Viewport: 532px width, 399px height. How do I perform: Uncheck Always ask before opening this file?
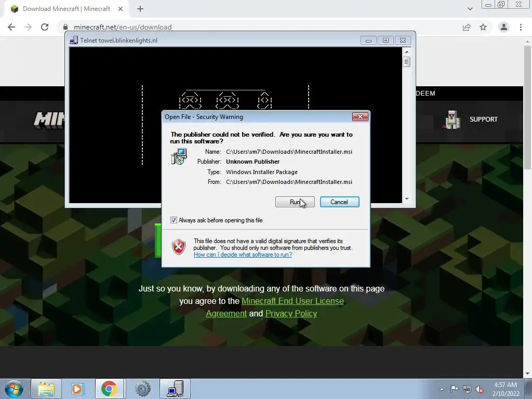click(174, 220)
